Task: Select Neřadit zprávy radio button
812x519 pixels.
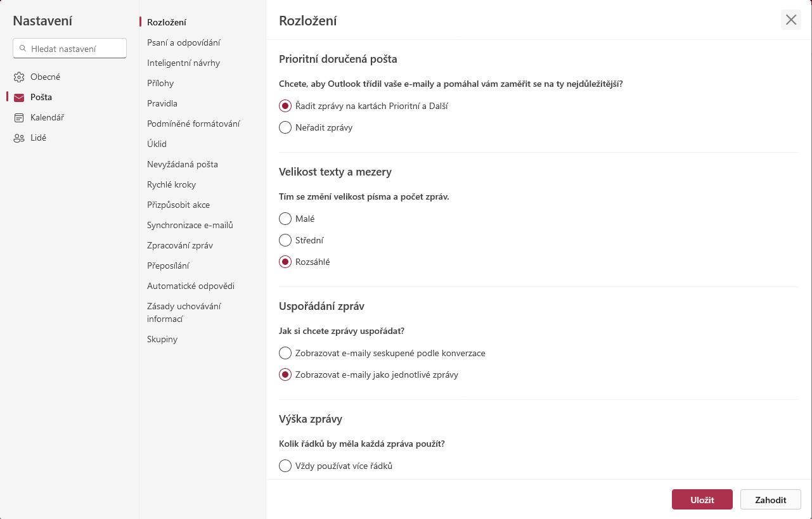Action: [285, 128]
